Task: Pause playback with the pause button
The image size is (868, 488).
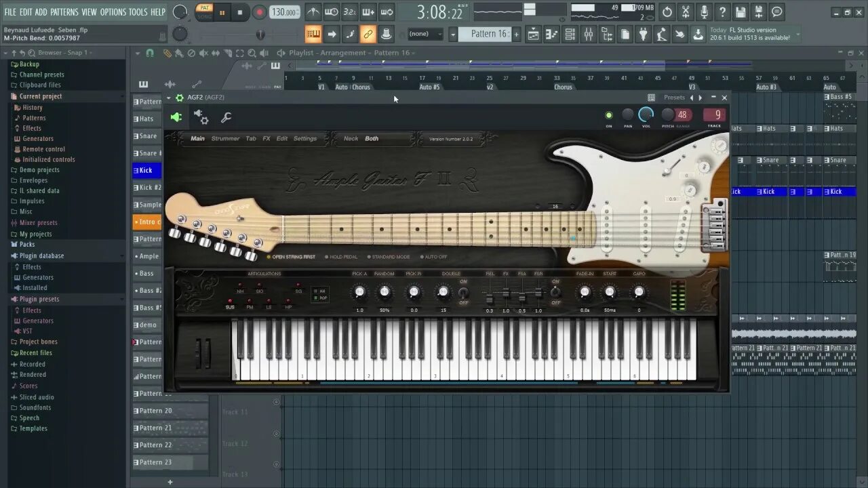Action: (x=222, y=12)
